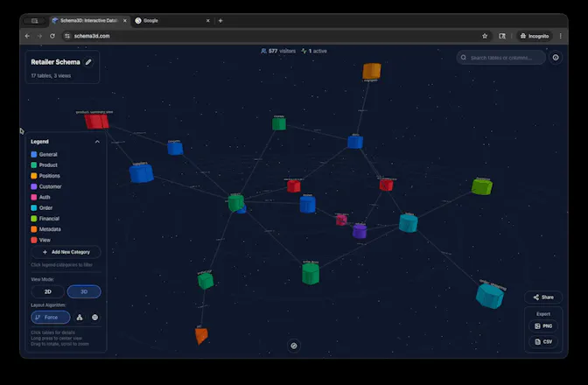Filter by the Order legend category
The height and width of the screenshot is (385, 588).
(x=42, y=207)
